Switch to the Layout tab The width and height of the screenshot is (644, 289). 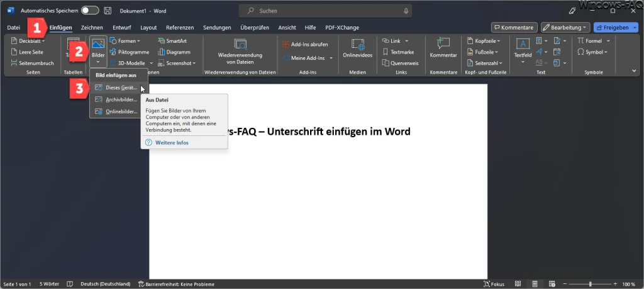click(x=148, y=28)
